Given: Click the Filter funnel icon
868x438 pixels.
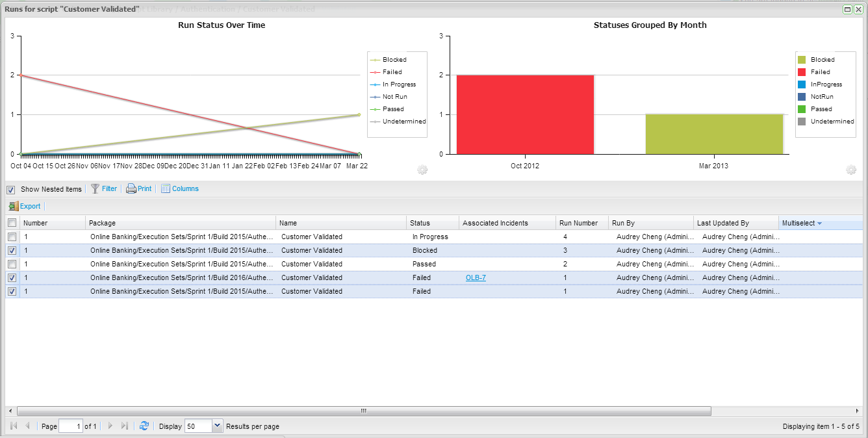Looking at the screenshot, I should pos(95,188).
